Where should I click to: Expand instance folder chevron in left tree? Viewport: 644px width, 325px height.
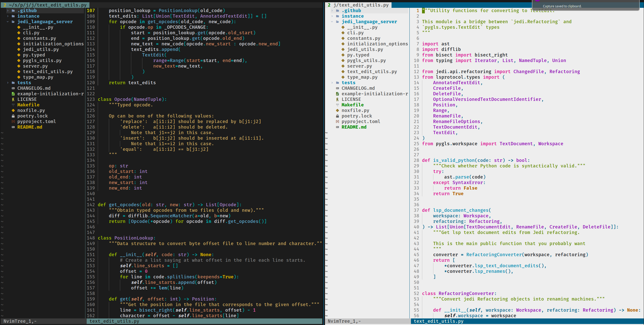coord(8,16)
